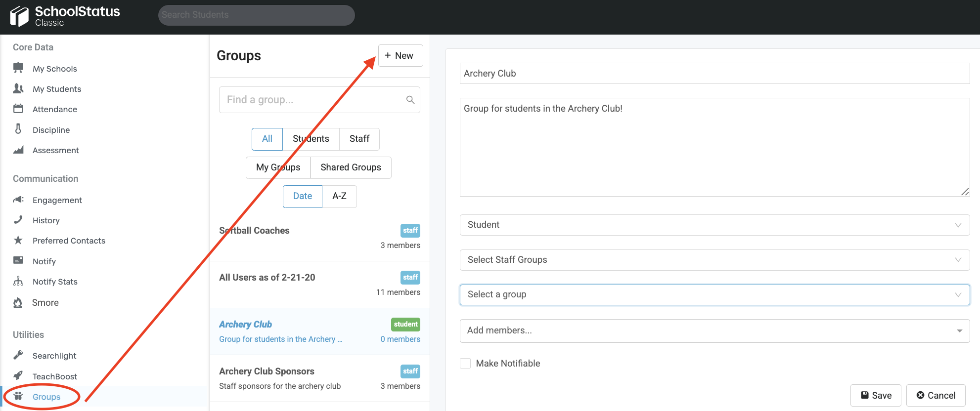This screenshot has height=411, width=980.
Task: Click the Engagement megaphone icon
Action: pyautogui.click(x=18, y=200)
